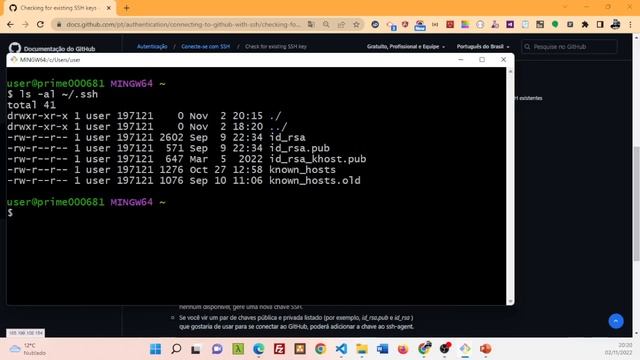This screenshot has height=360, width=640.
Task: Select the 'Checking for existing SSH keys' tab
Action: (x=60, y=8)
